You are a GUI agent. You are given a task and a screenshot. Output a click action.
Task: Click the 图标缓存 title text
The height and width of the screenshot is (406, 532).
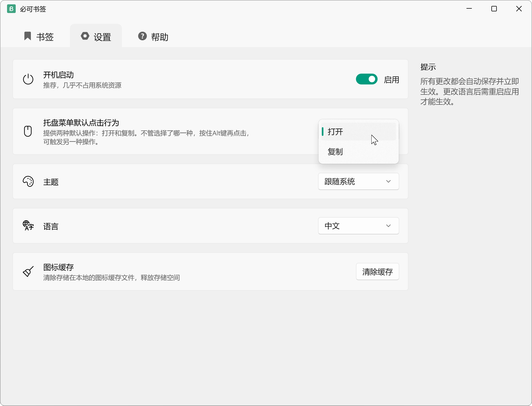(x=59, y=267)
